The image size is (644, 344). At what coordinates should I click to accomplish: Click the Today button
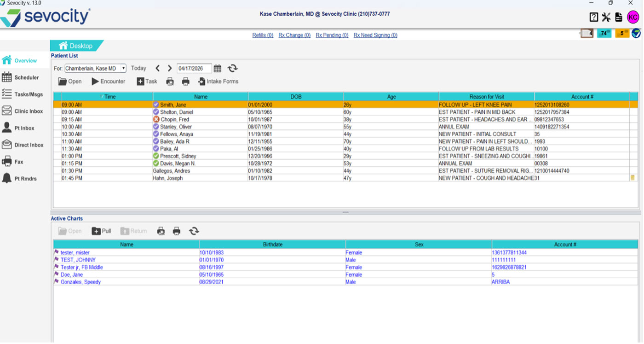(x=138, y=68)
